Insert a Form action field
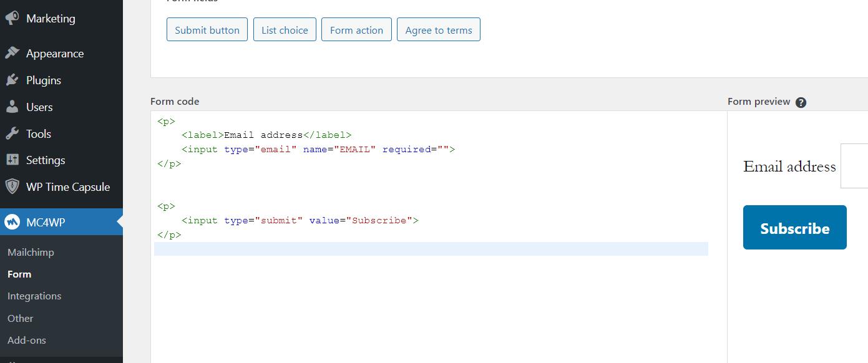 point(356,29)
